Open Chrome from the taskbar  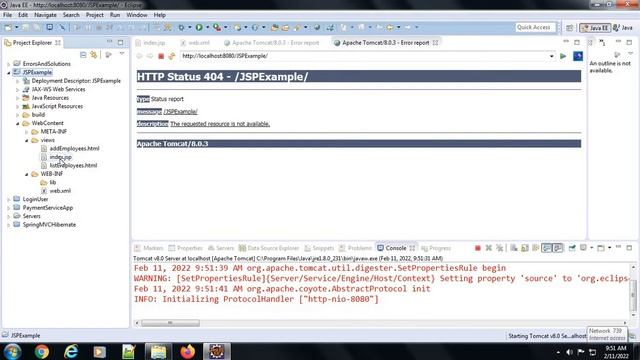pyautogui.click(x=42, y=351)
